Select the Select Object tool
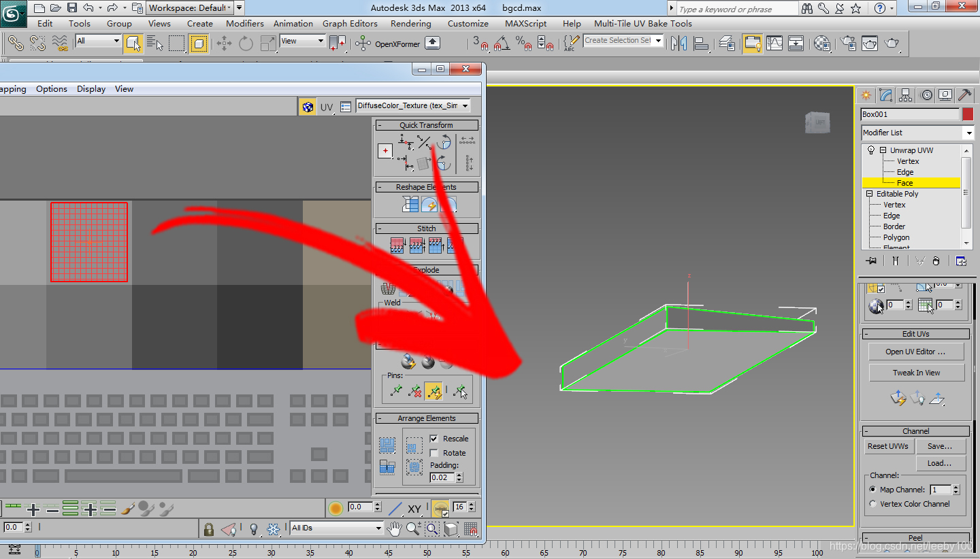 click(133, 44)
